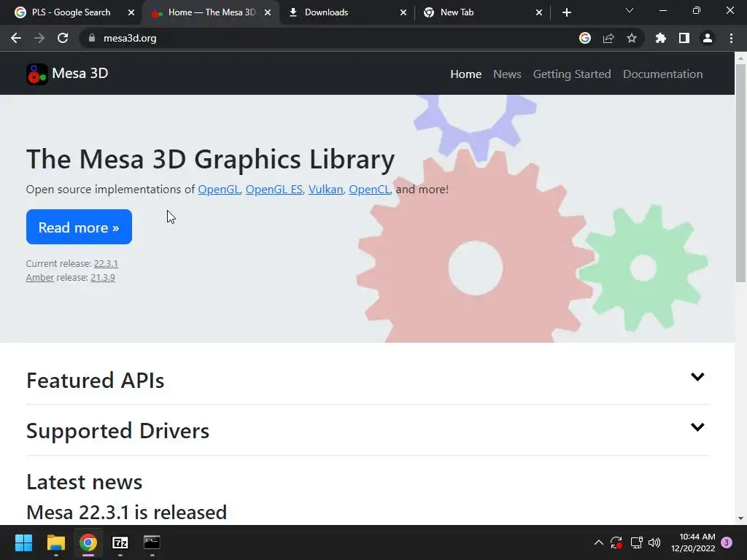Open the Amber link
This screenshot has width=747, height=560.
pos(40,277)
